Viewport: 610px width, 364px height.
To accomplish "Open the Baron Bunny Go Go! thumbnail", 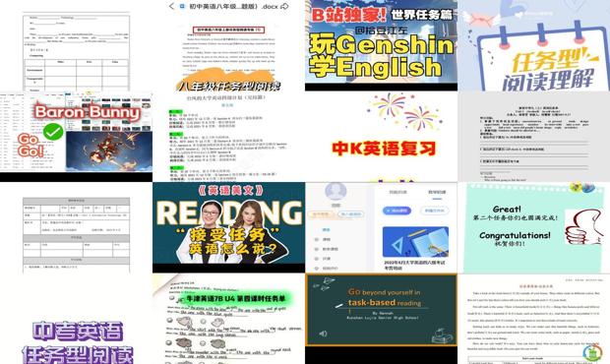I will point(77,137).
